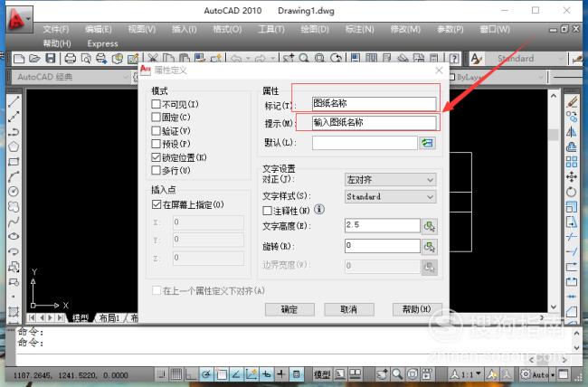Click the Zoom Realtime magnifier toolbar icon

coord(304,59)
